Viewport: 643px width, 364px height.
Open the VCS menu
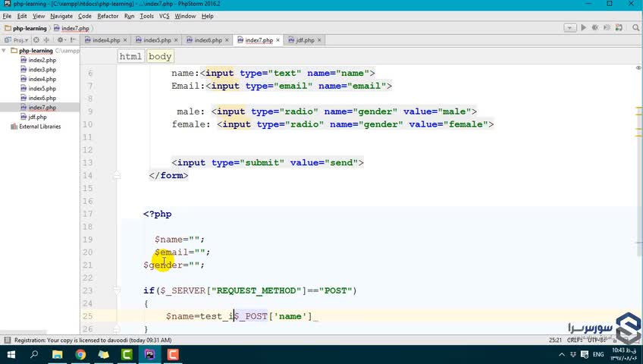164,16
